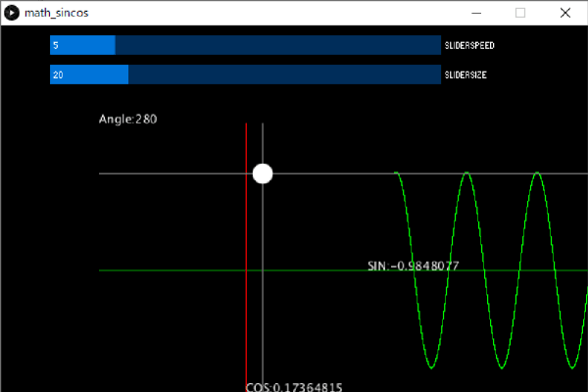Click the value 5 in the speed slider
Viewport: 588px width, 392px height.
point(56,46)
